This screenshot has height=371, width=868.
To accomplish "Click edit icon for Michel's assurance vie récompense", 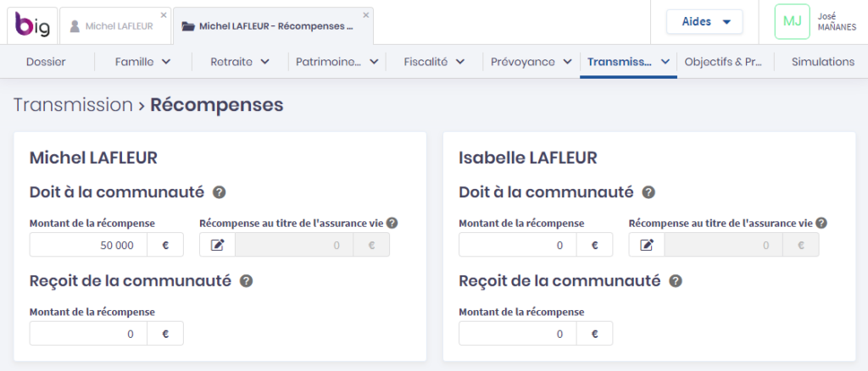I will coord(217,246).
